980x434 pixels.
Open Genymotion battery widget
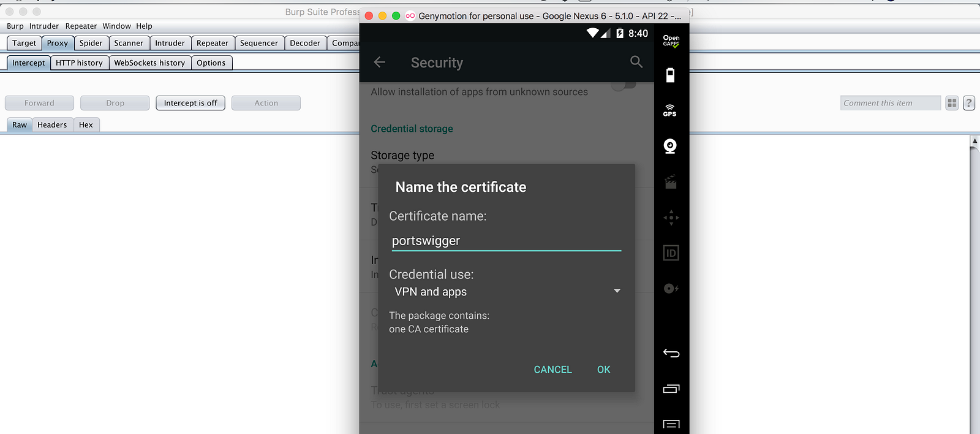[x=671, y=75]
